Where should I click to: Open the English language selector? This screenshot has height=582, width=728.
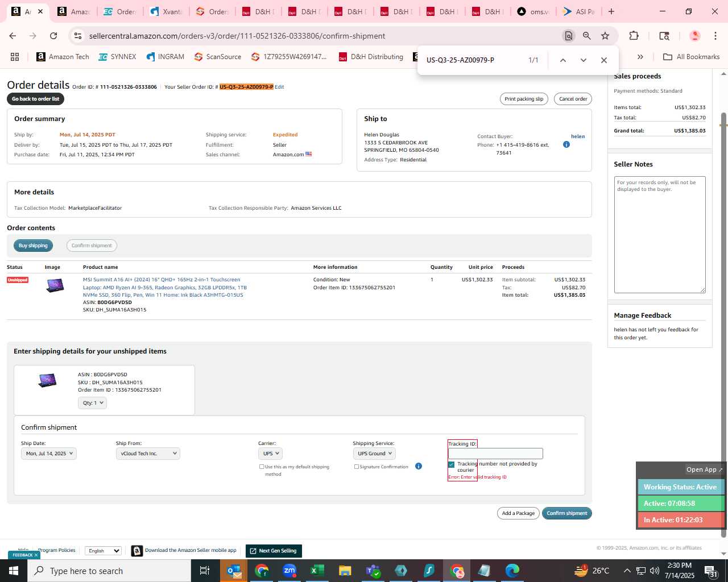[x=103, y=551]
